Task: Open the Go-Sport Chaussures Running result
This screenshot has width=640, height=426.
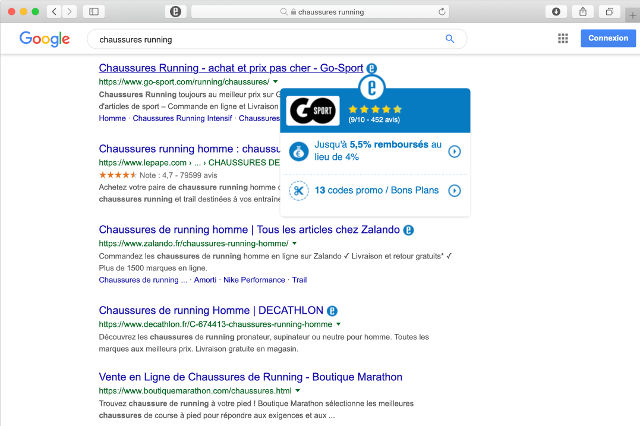Action: coord(231,68)
